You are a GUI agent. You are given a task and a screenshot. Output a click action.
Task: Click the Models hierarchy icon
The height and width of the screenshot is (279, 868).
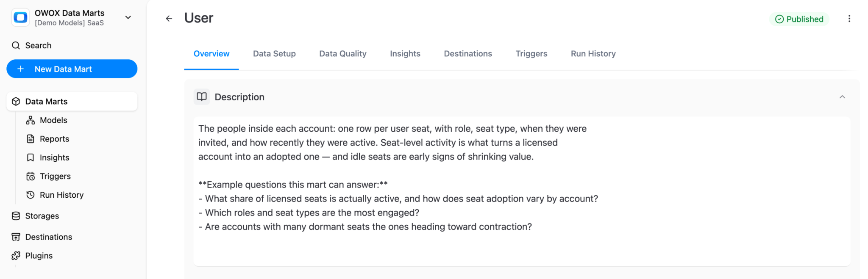(31, 120)
